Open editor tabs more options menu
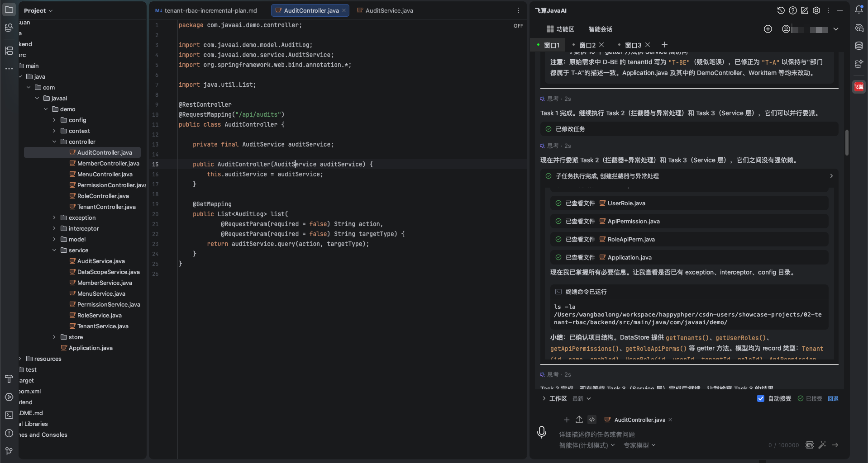868x463 pixels. tap(519, 10)
